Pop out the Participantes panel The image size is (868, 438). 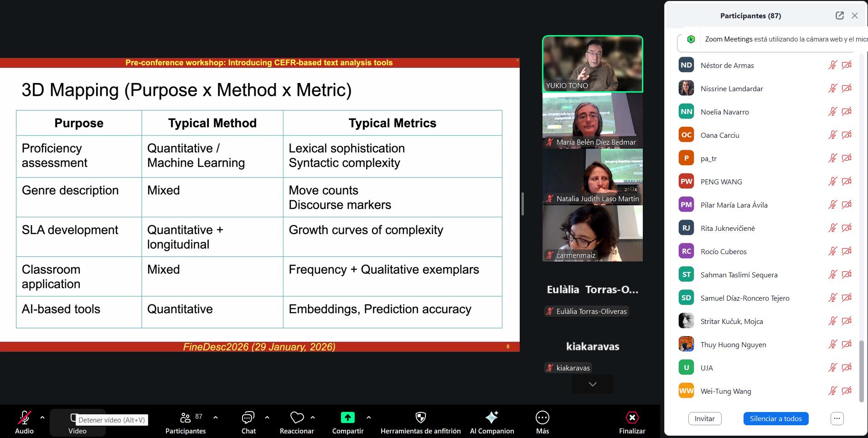click(x=839, y=16)
